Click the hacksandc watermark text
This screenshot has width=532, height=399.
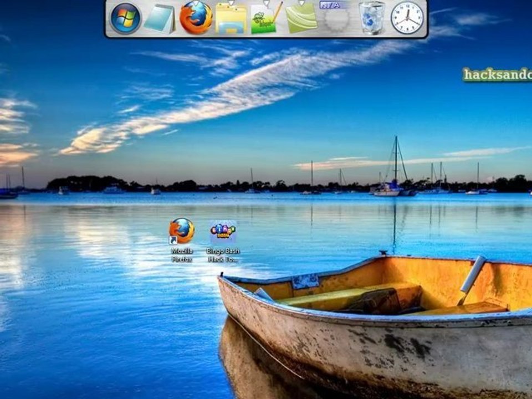[498, 75]
